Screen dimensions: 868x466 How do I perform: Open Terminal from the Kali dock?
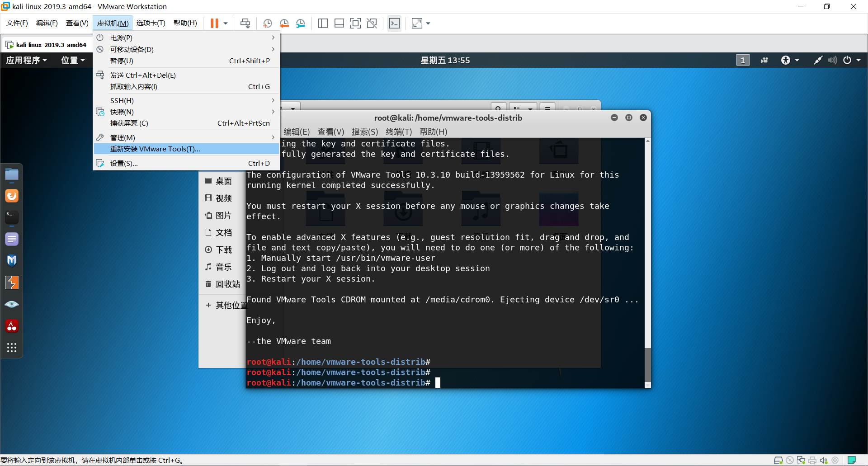pos(12,217)
